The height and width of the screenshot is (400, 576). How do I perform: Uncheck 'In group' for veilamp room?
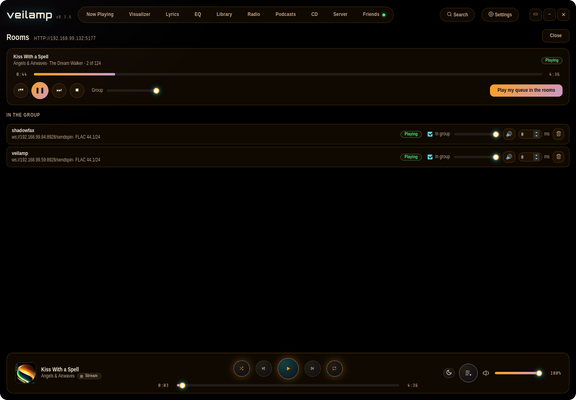tap(430, 157)
